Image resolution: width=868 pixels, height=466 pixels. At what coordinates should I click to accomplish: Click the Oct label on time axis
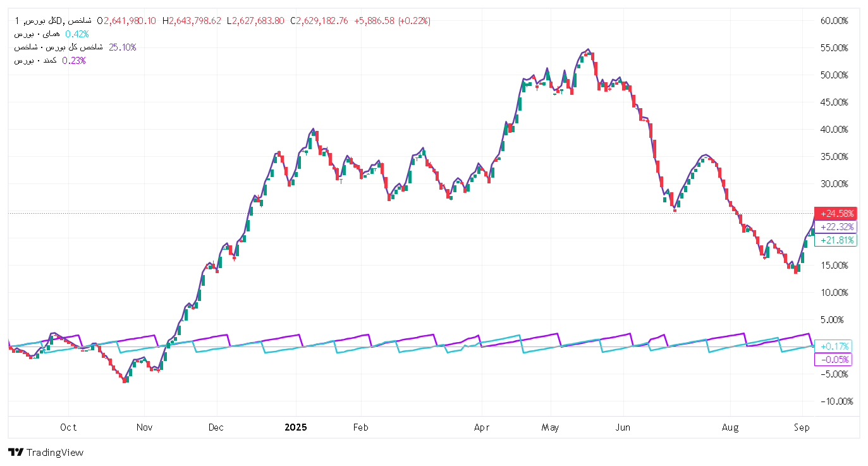[x=68, y=427]
